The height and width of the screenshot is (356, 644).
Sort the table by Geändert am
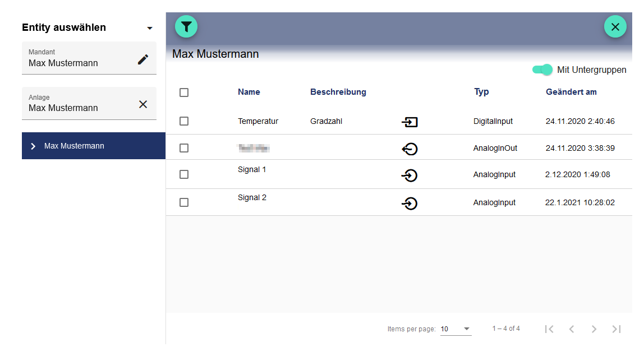[x=571, y=92]
